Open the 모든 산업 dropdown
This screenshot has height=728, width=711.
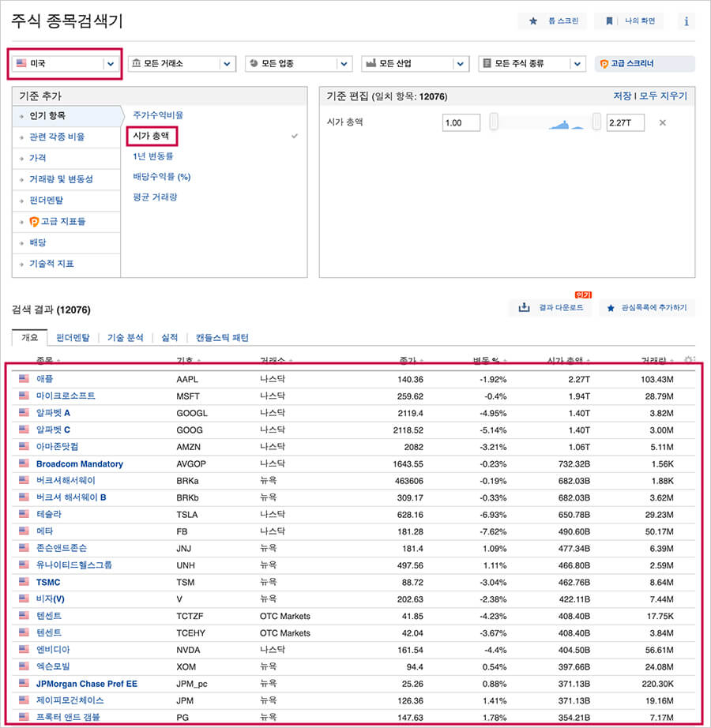point(416,64)
